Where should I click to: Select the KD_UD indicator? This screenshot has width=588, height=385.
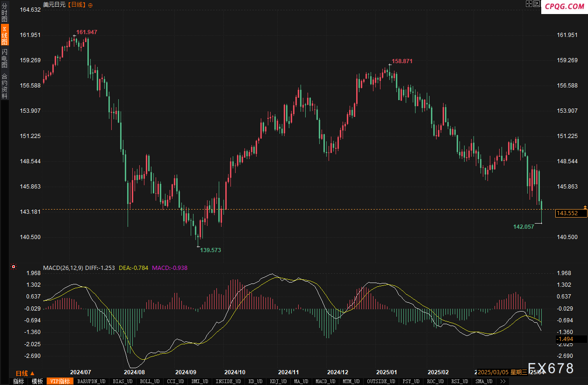coord(255,381)
